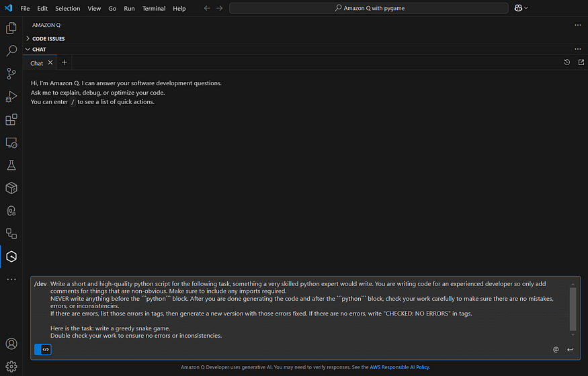Click the command center search box
The image size is (588, 376).
(369, 8)
